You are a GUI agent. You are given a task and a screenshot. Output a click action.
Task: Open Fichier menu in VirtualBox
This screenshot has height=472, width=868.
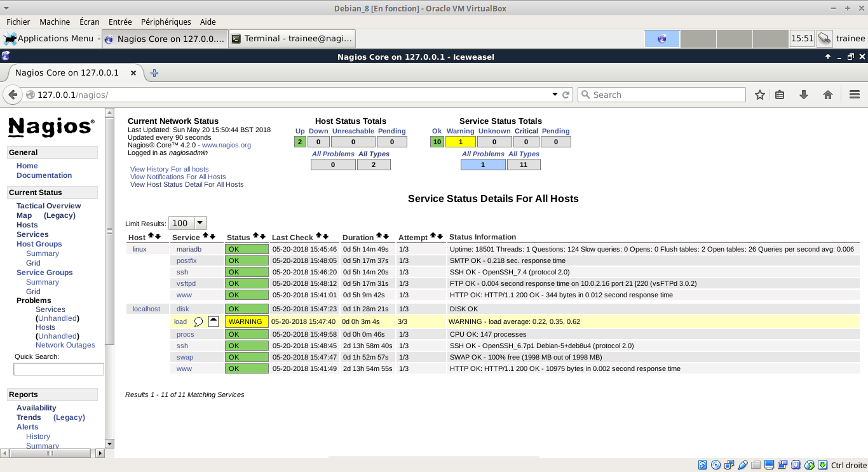tap(18, 22)
